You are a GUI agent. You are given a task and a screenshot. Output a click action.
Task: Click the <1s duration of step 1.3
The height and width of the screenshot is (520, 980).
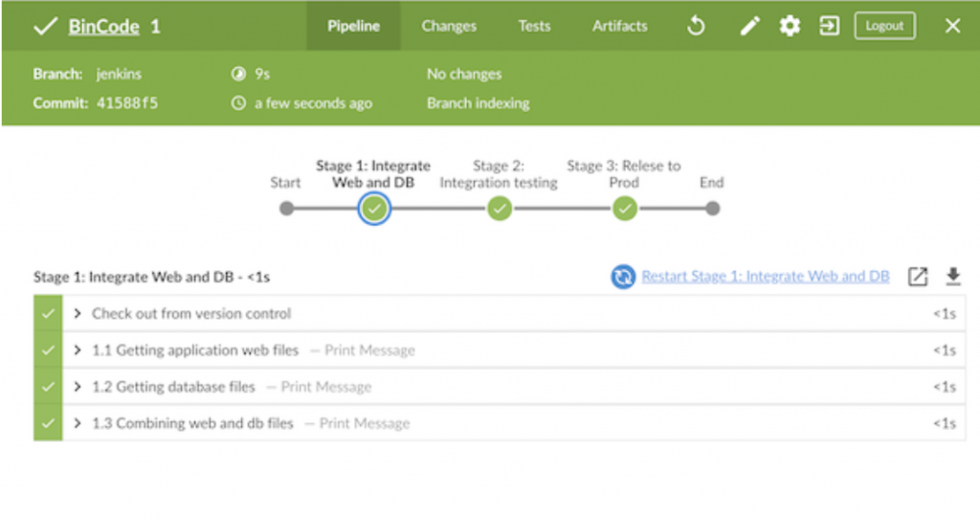point(945,423)
